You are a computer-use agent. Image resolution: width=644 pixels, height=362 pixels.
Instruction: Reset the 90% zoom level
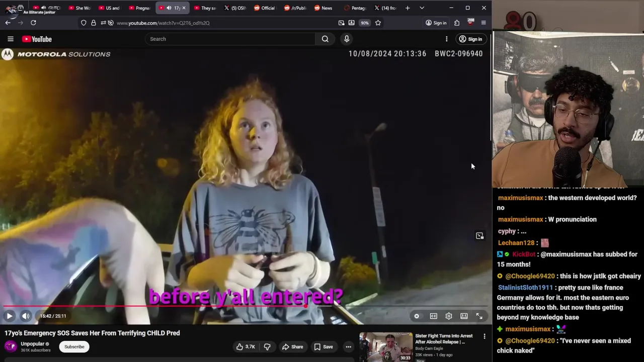[x=364, y=23]
